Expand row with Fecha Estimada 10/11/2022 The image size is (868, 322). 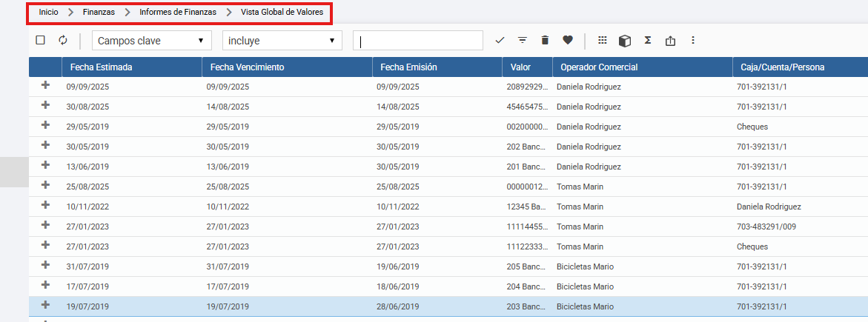(45, 205)
